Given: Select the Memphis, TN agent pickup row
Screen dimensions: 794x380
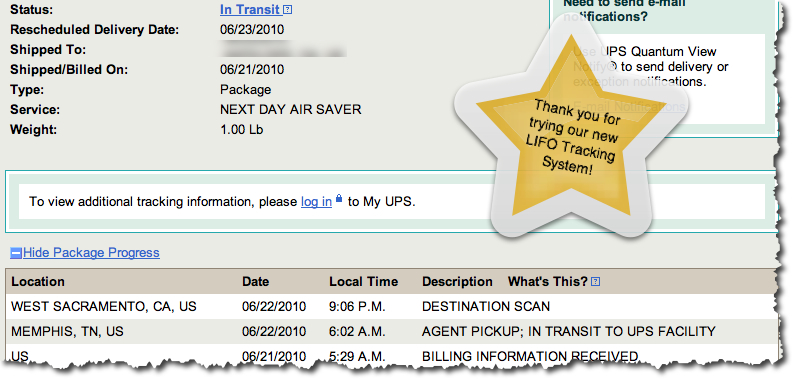Looking at the screenshot, I should click(391, 331).
